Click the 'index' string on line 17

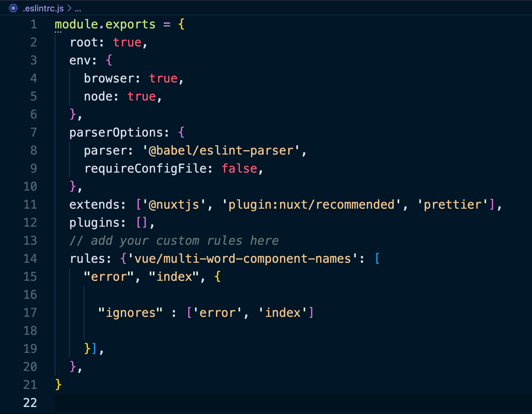(x=282, y=313)
